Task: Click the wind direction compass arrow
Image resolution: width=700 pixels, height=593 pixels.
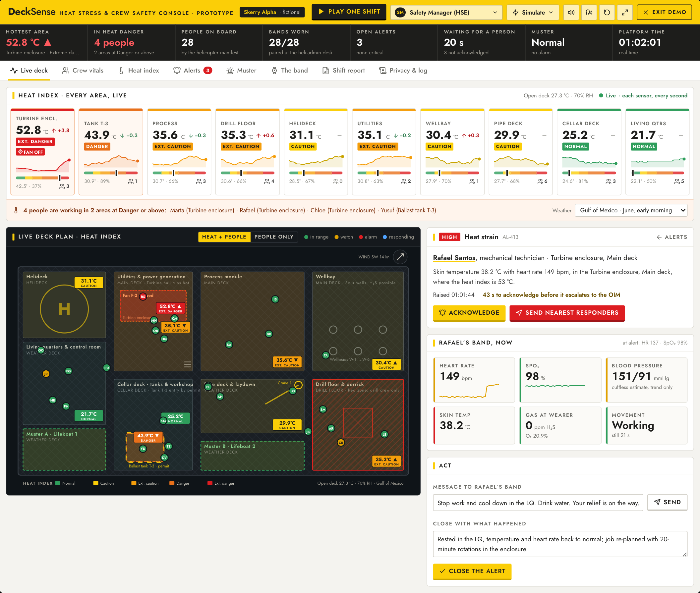Action: [x=400, y=257]
